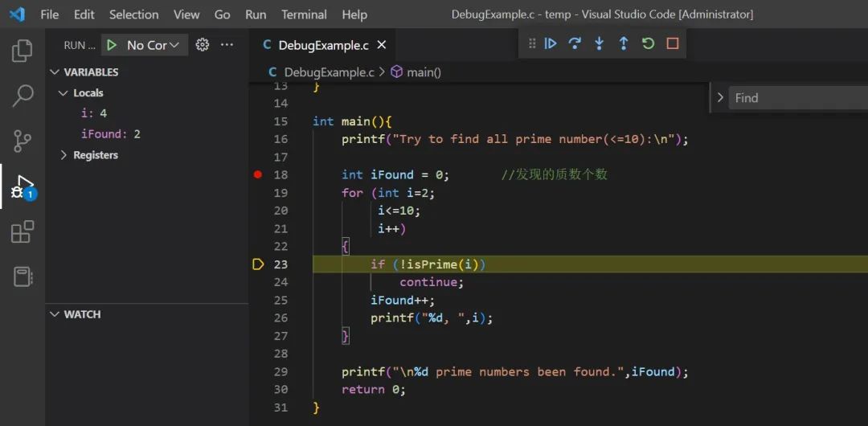Toggle the breakpoint on line 18
This screenshot has width=868, height=426.
point(257,174)
